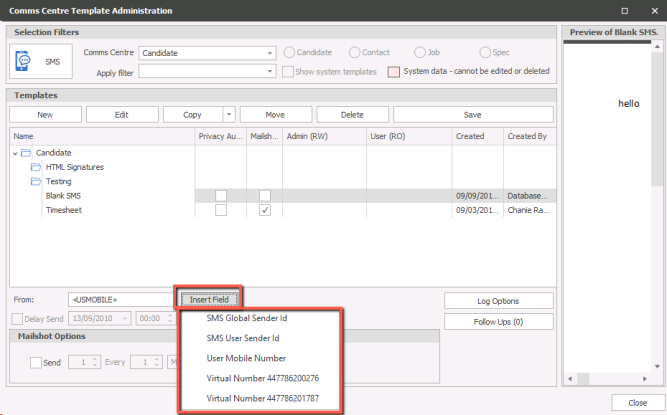Screen dimensions: 667x415
Task: Click the Candidate root folder icon
Action: click(28, 152)
